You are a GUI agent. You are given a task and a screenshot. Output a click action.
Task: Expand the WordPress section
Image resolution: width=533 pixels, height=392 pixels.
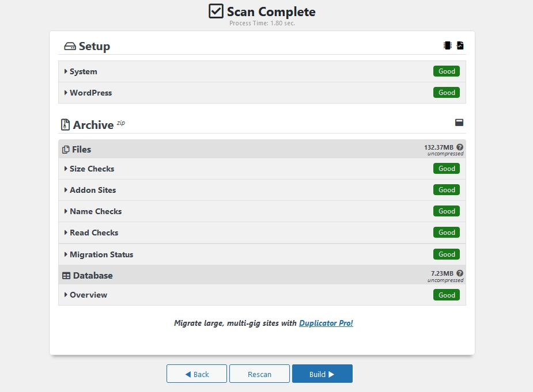[90, 93]
